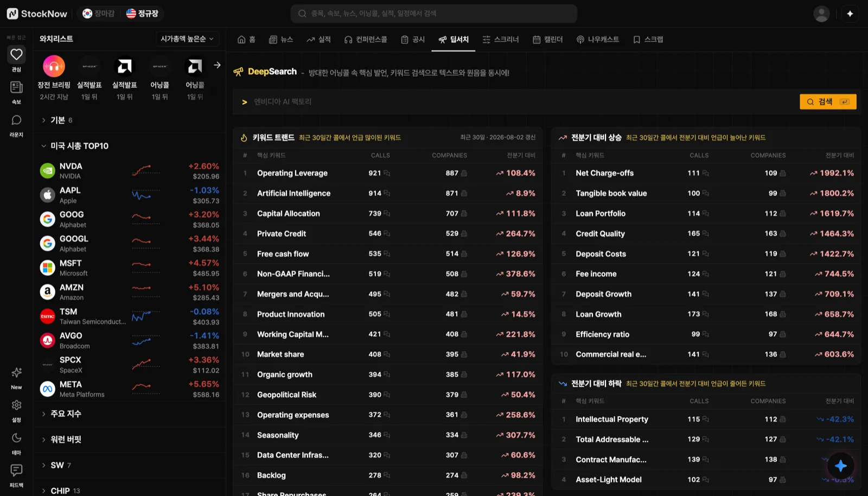The image size is (868, 496).
Task: Select the Asset-Light Model keyword row
Action: (706, 480)
